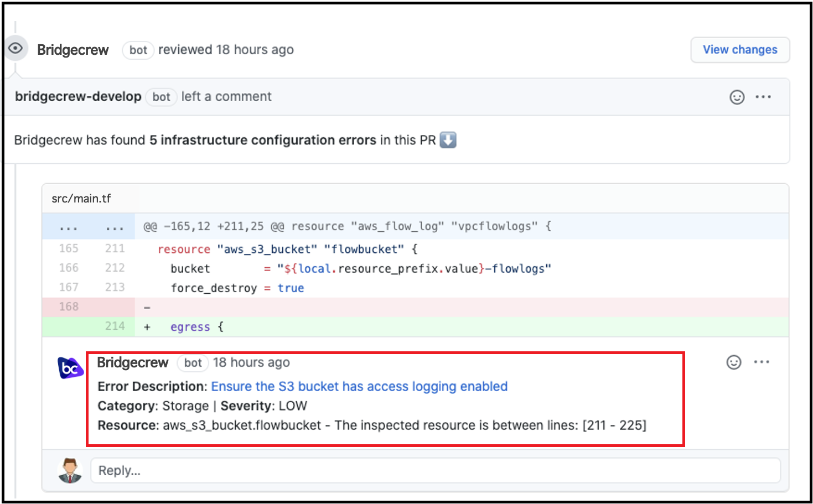Viewport: 813px width, 504px height.
Task: Click the resource 'aws_s3_bucket' code line
Action: 287,249
